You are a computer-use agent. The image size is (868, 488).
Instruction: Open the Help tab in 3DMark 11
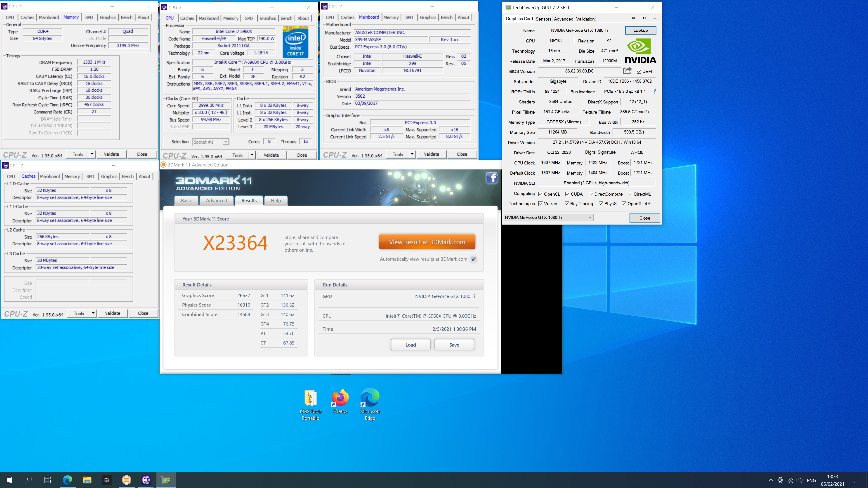point(276,200)
